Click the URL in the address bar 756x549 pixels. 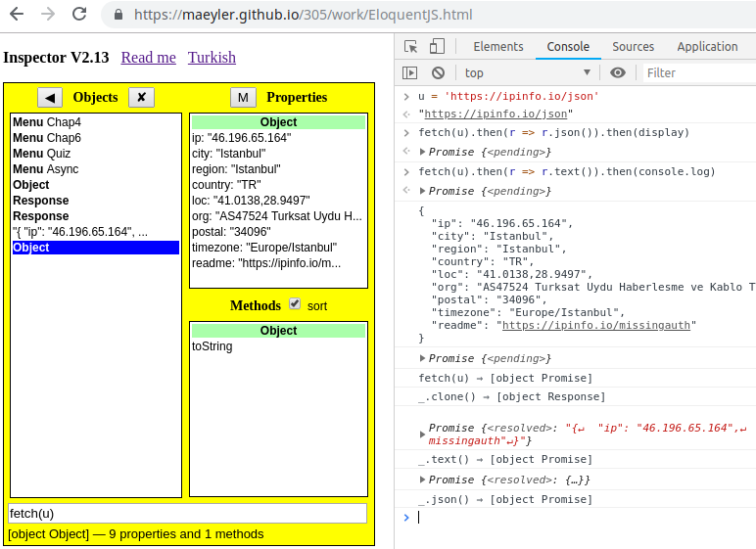[x=303, y=15]
